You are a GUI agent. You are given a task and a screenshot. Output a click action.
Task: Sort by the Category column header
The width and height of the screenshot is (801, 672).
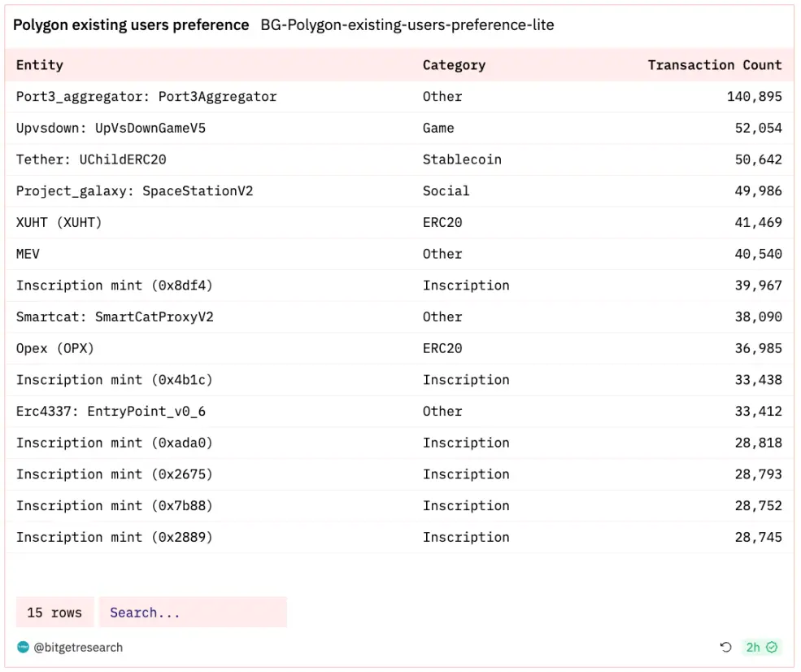point(454,65)
